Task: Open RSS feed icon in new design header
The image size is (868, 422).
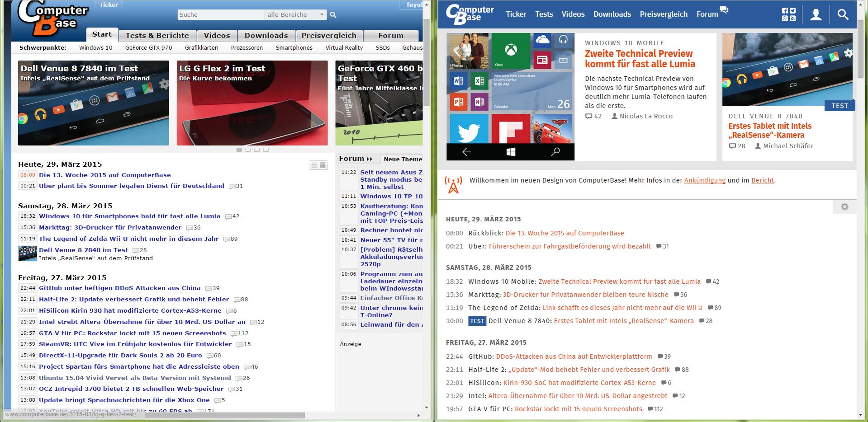Action: 792,18
